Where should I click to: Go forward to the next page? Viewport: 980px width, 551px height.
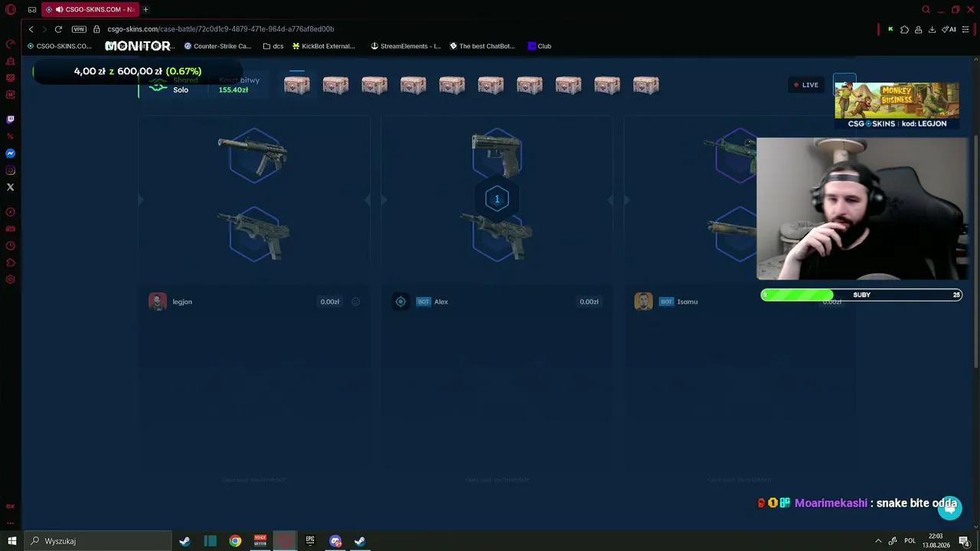pyautogui.click(x=44, y=29)
